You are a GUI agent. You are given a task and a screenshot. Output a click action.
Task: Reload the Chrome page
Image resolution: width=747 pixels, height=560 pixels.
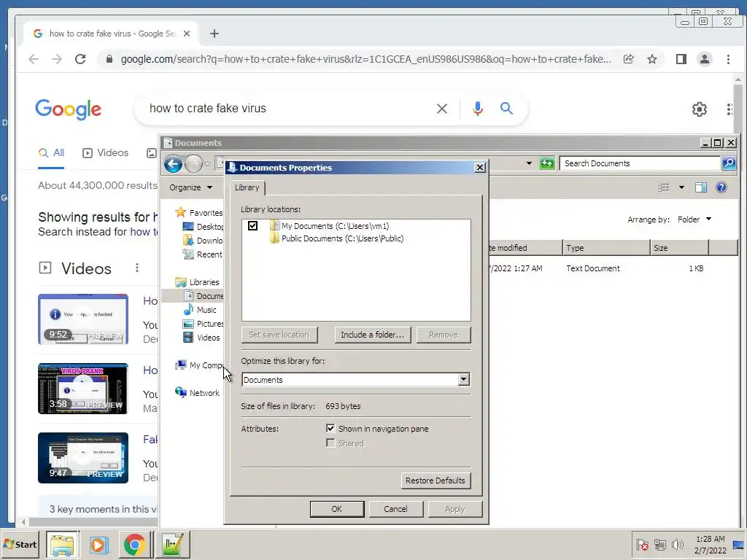coord(80,59)
